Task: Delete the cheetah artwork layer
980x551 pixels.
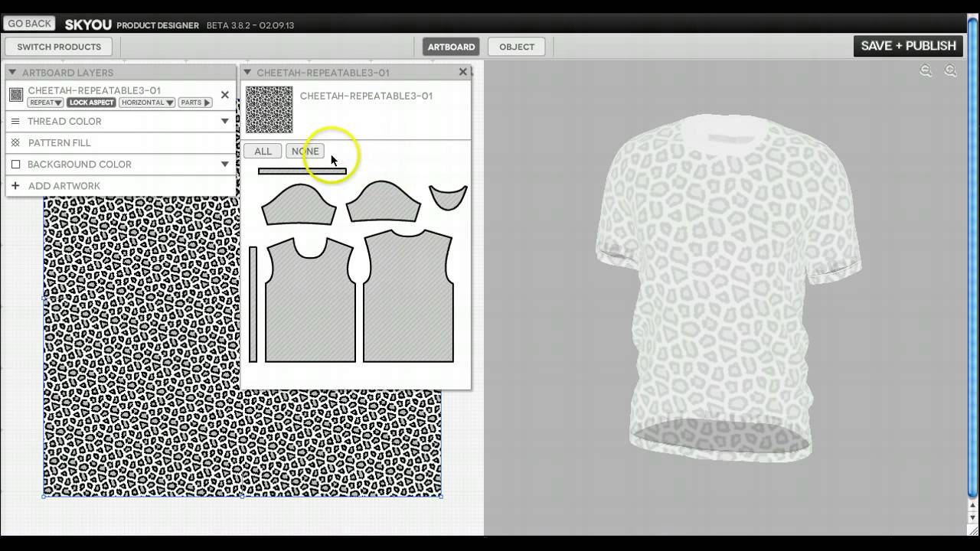Action: tap(224, 95)
